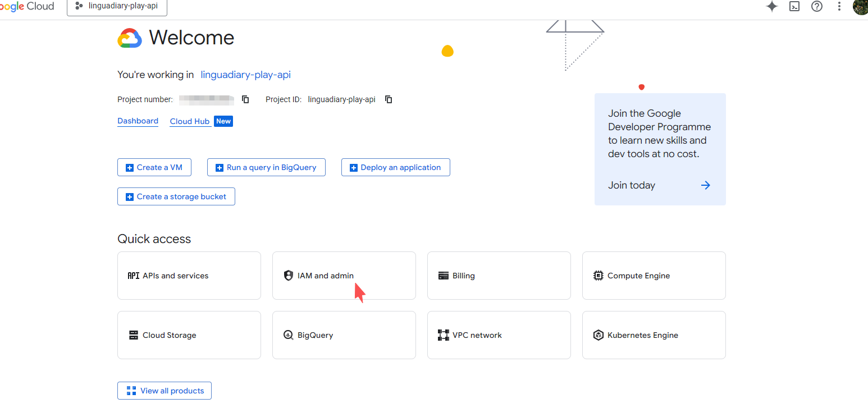This screenshot has width=868, height=417.
Task: Open the Cloud Hub link
Action: click(x=190, y=121)
